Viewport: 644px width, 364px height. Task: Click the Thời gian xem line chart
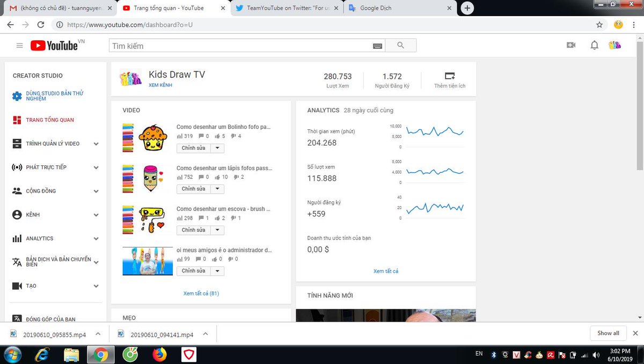click(x=434, y=132)
